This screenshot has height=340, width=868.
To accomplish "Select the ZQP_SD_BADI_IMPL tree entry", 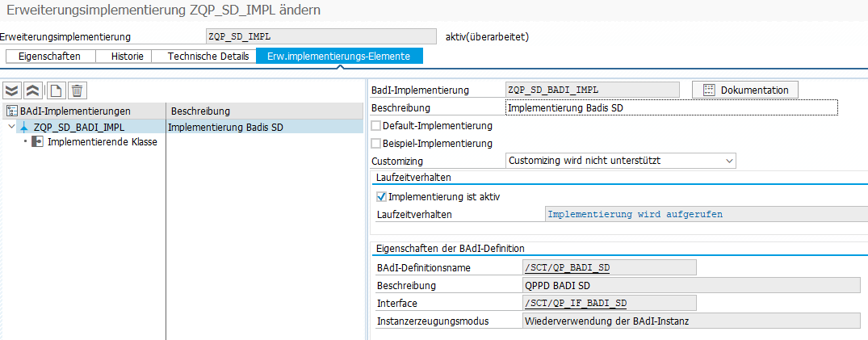I will [x=79, y=128].
